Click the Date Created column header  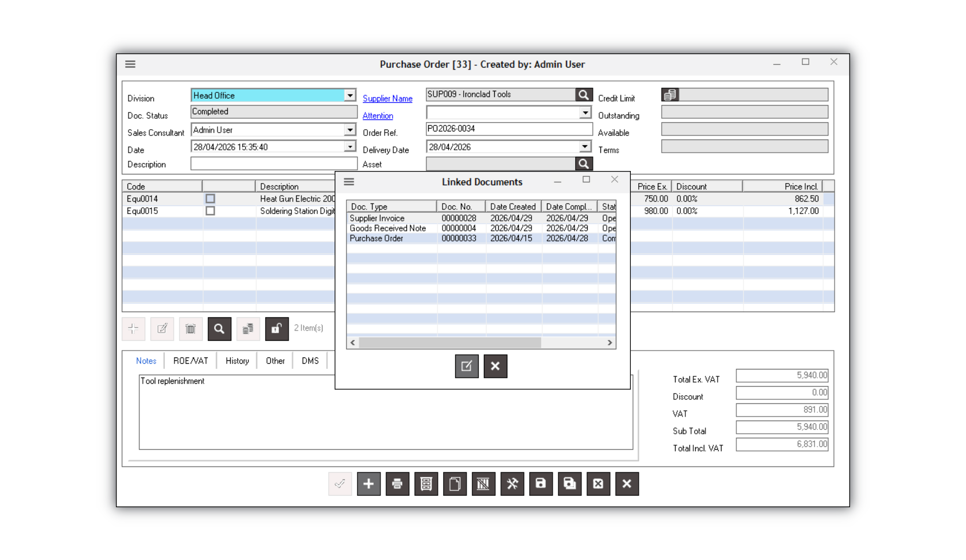[513, 207]
